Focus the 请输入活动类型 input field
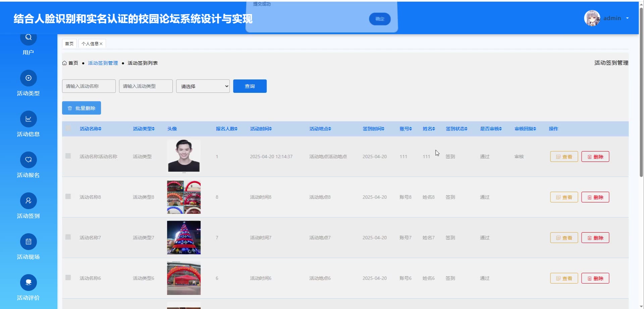Viewport: 644px width, 309px height. click(146, 86)
